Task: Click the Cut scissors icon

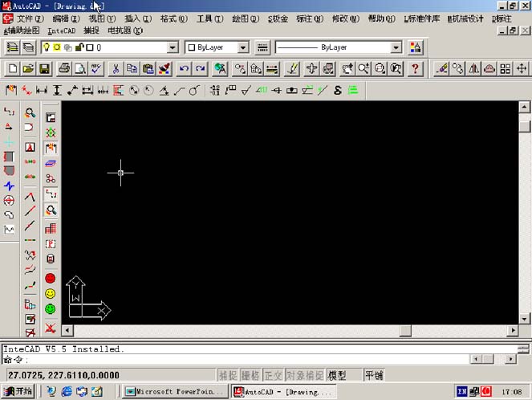Action: (116, 69)
